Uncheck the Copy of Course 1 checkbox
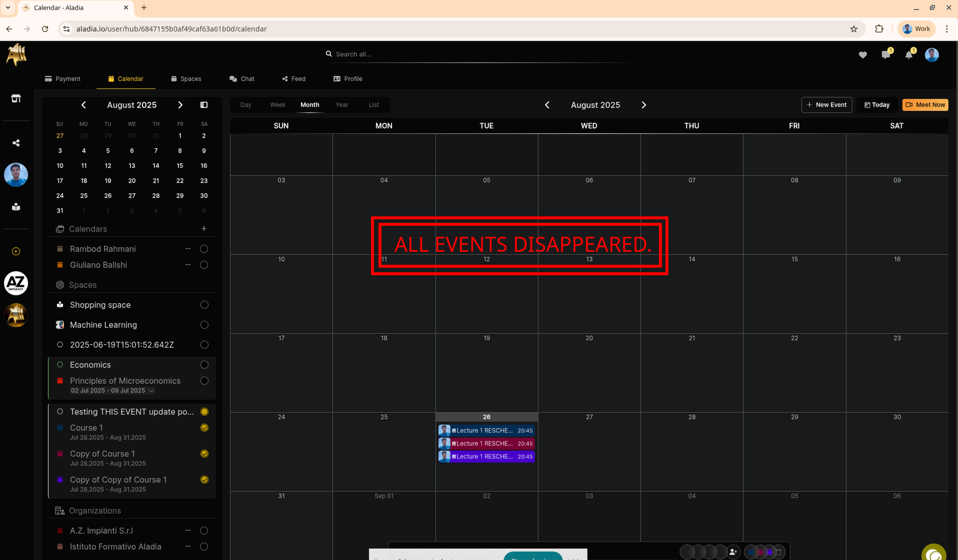This screenshot has height=560, width=958. (204, 454)
